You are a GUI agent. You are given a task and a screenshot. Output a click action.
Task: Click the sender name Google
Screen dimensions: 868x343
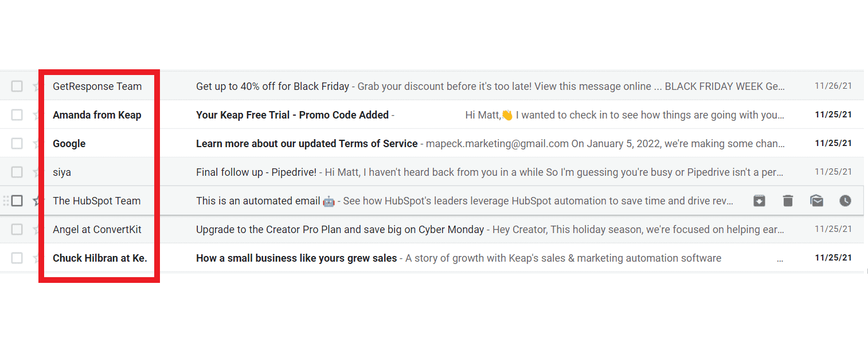(69, 143)
